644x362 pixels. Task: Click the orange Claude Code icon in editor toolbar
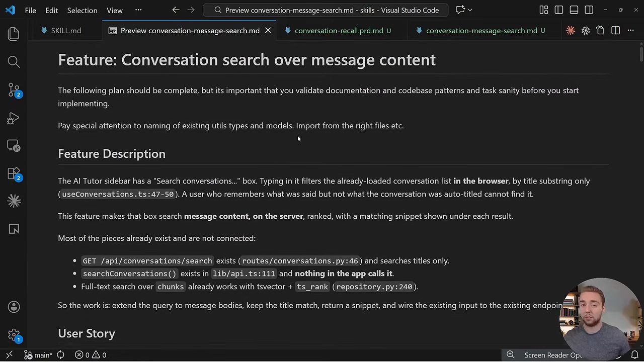(571, 31)
